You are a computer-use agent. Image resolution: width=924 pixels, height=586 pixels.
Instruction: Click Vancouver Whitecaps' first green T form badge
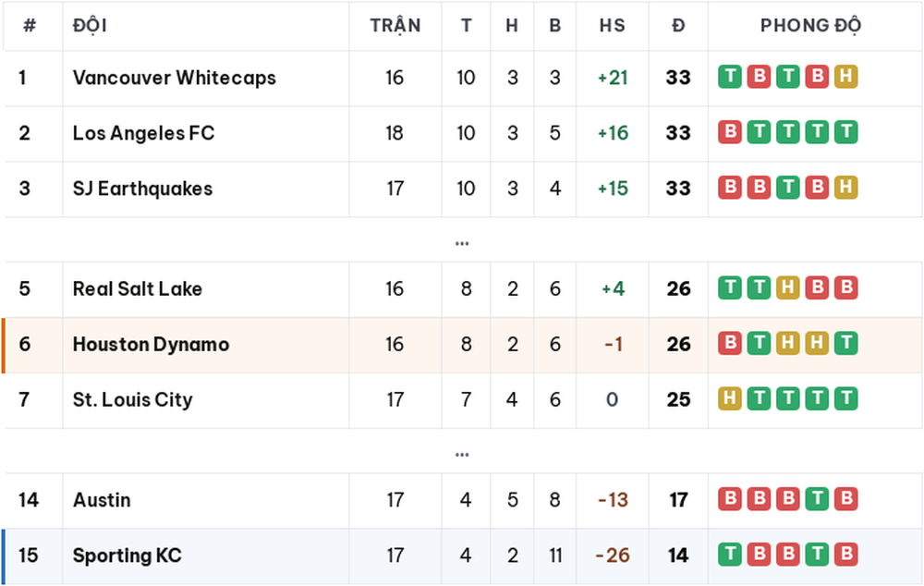coord(730,77)
